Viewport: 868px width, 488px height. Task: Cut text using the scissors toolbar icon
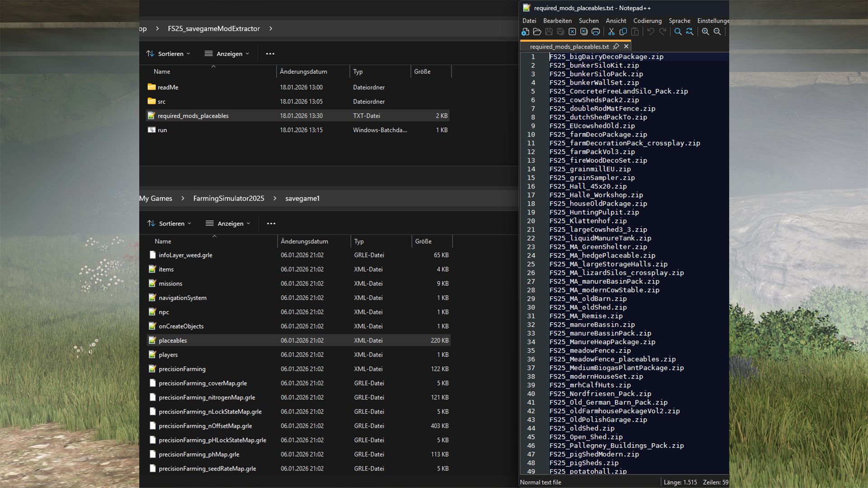point(611,32)
